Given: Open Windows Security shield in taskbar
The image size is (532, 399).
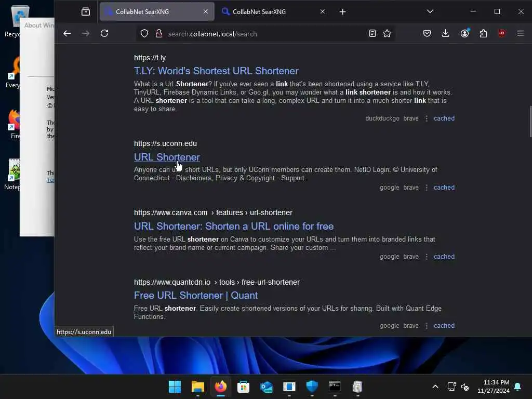Looking at the screenshot, I should (x=312, y=387).
